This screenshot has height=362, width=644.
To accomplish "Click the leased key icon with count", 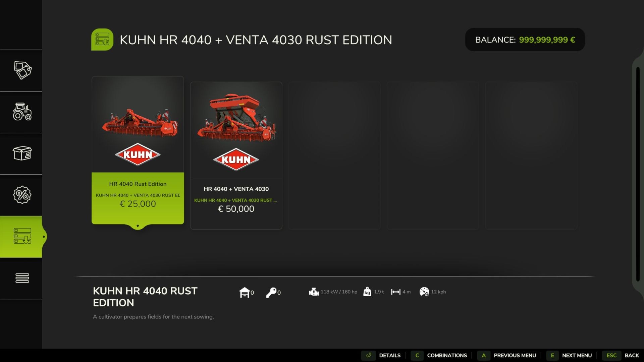I will pos(273,292).
